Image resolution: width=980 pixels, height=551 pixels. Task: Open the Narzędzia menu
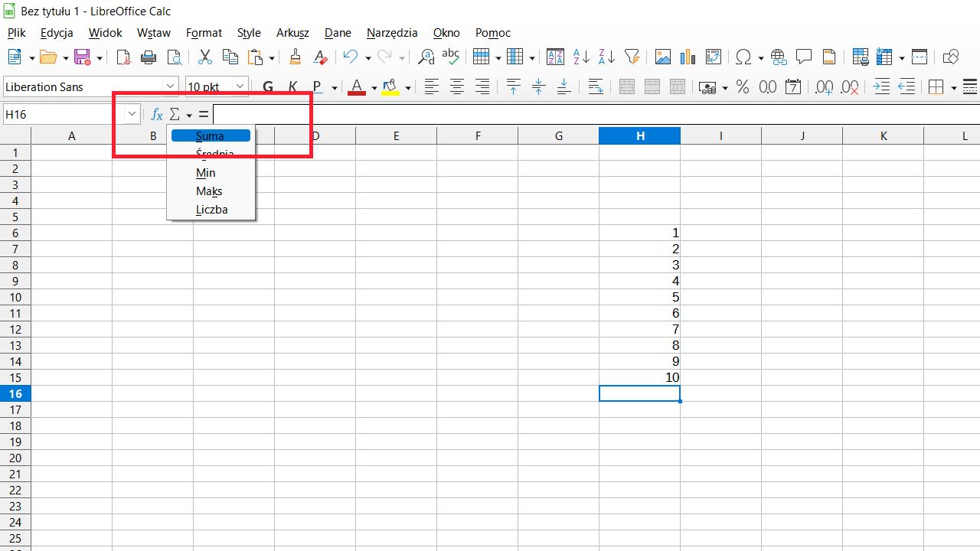click(392, 33)
